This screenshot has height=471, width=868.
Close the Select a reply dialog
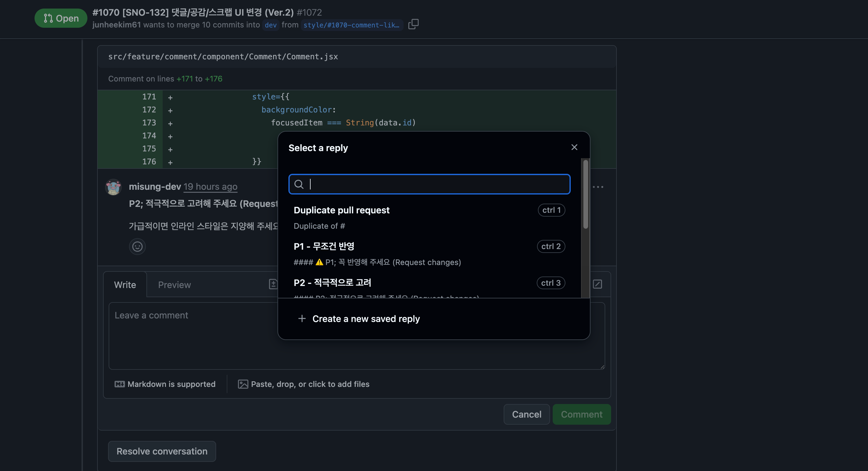click(x=574, y=147)
